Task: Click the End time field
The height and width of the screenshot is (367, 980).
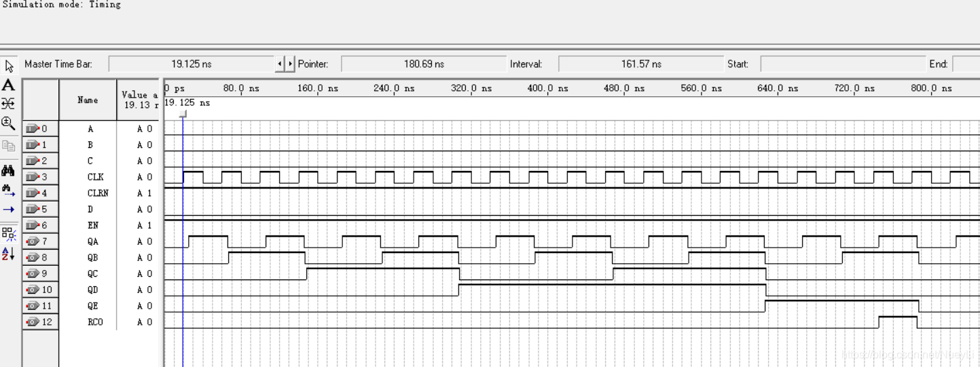Action: click(966, 64)
